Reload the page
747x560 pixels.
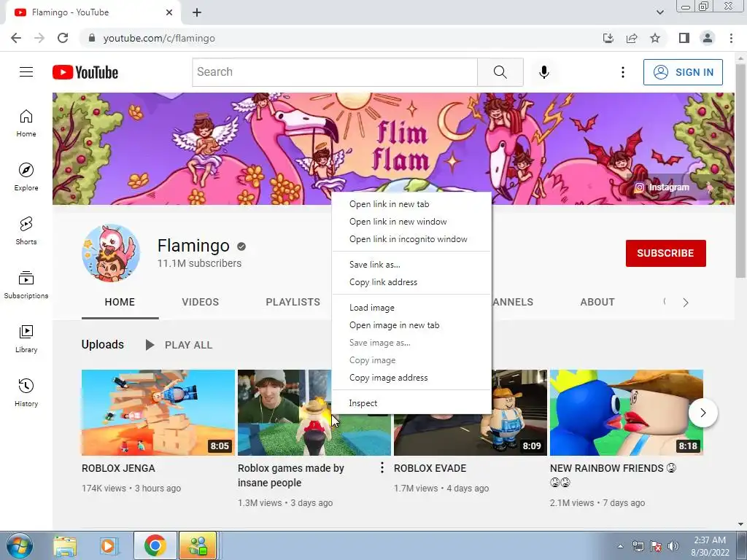click(63, 38)
